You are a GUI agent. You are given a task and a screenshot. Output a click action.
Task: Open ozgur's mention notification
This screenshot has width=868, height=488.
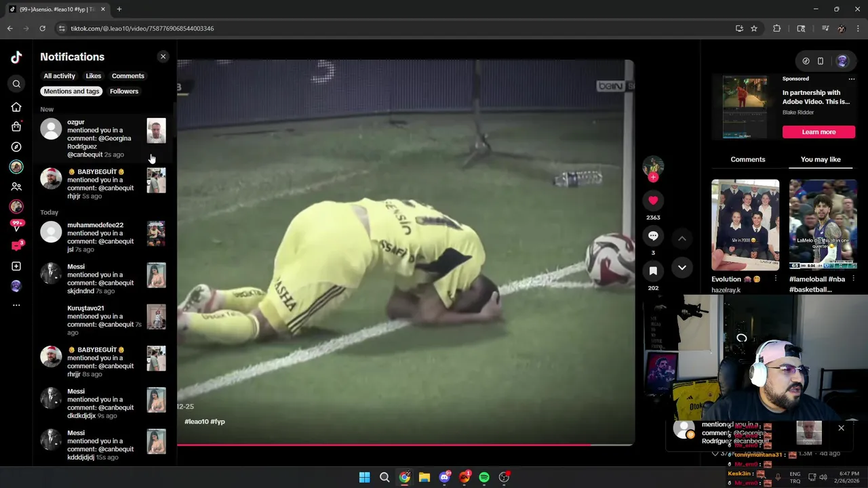point(103,138)
